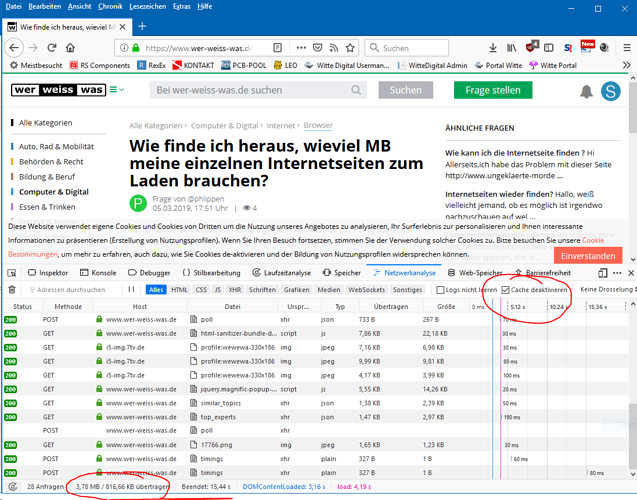The image size is (637, 500).
Task: Toggle the HTML request filter
Action: point(179,290)
